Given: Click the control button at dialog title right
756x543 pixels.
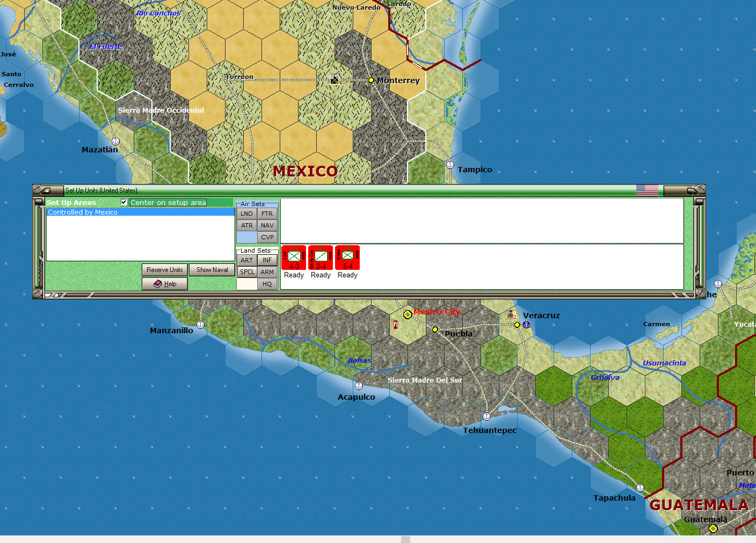Looking at the screenshot, I should (692, 190).
